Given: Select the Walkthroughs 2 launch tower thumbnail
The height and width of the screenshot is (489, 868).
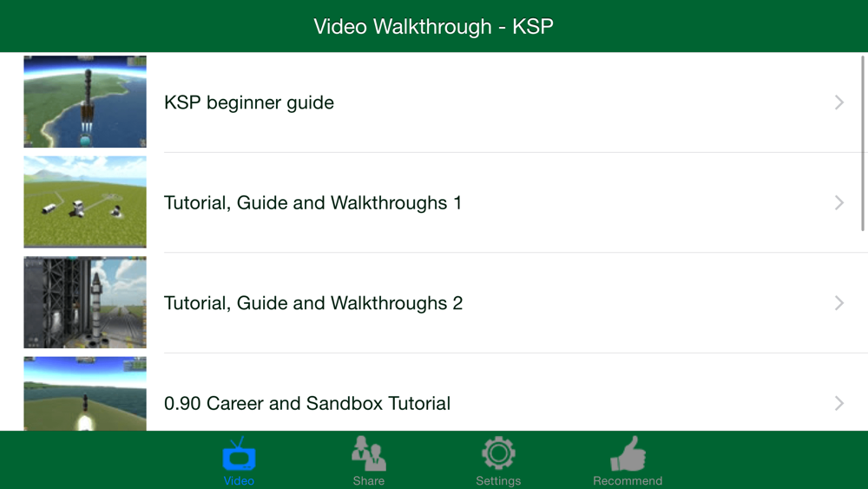Looking at the screenshot, I should [x=85, y=301].
